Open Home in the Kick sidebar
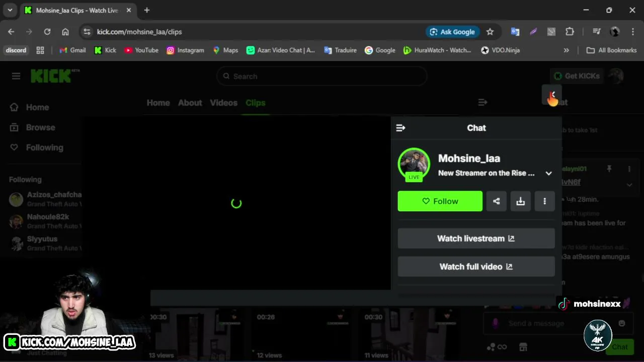The height and width of the screenshot is (362, 644). tap(30, 107)
